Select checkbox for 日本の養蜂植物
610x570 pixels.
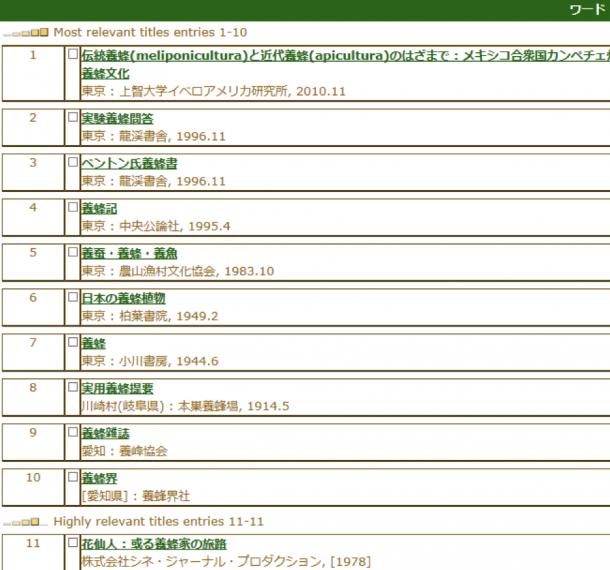[x=73, y=297]
